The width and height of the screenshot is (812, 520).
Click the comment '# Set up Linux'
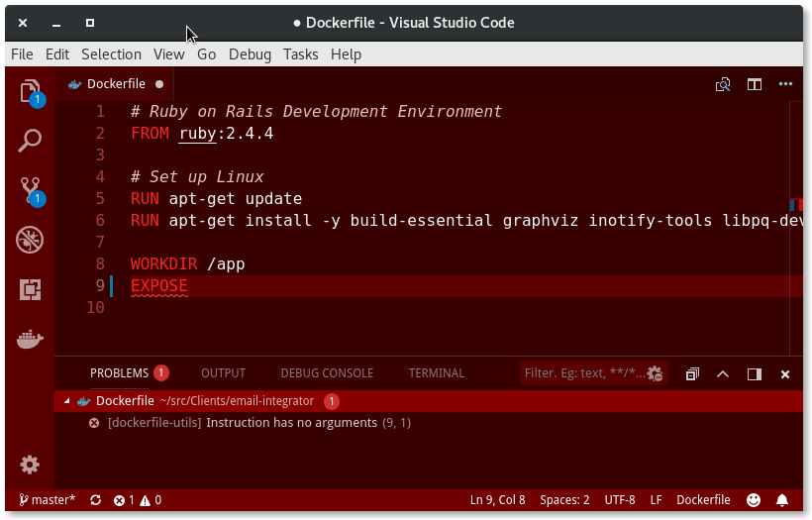[x=197, y=177]
